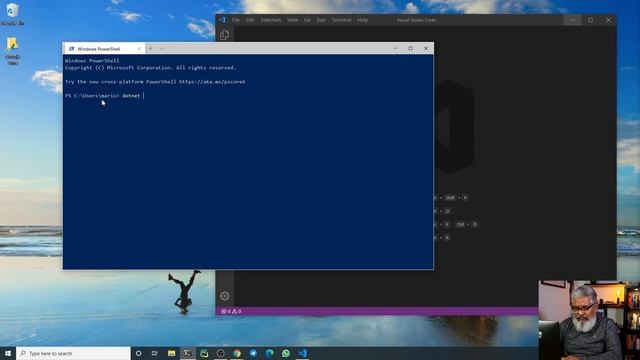Click the webcam video overlay
Viewport: 640px width, 360px height.
[x=589, y=320]
